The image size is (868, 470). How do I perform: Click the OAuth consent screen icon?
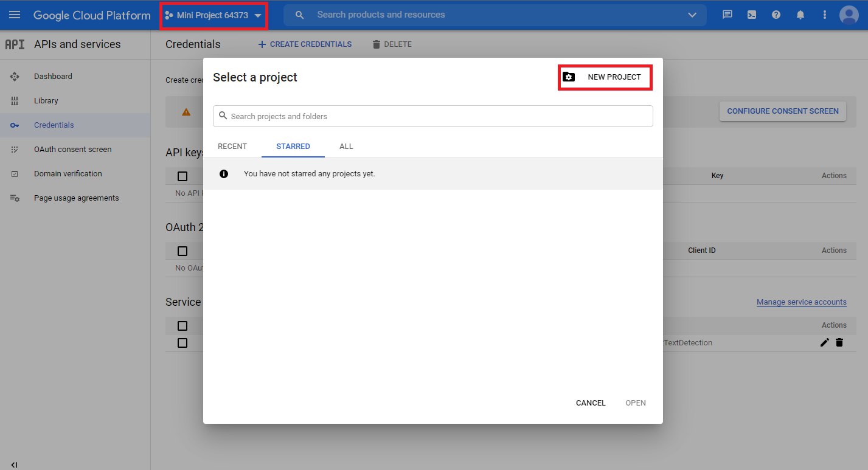[x=15, y=150]
